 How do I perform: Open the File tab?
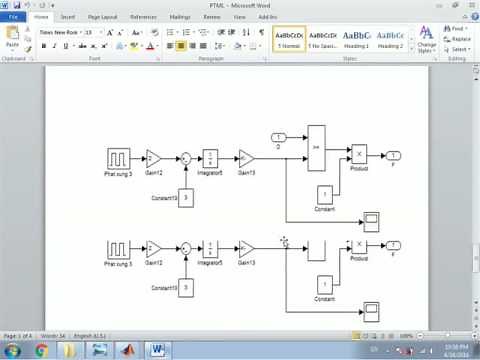pyautogui.click(x=13, y=17)
